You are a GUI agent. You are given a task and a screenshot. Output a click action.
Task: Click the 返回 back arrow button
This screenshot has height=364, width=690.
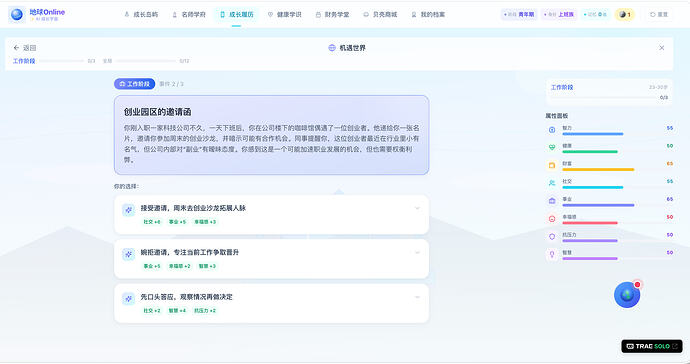pyautogui.click(x=25, y=48)
